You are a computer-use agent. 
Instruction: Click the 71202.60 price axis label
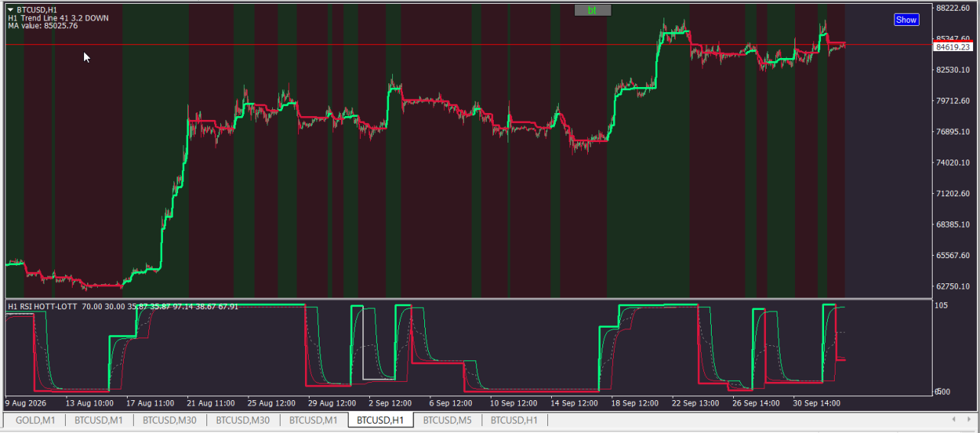pos(952,193)
